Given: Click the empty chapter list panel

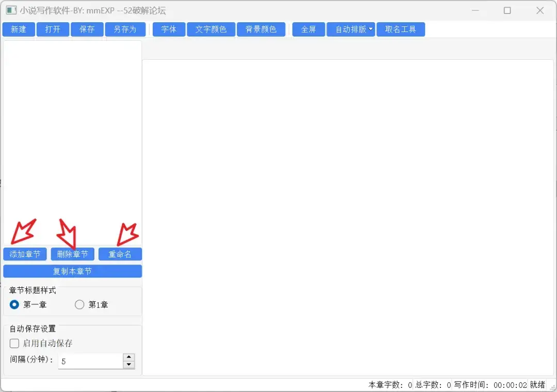Looking at the screenshot, I should pos(73,142).
